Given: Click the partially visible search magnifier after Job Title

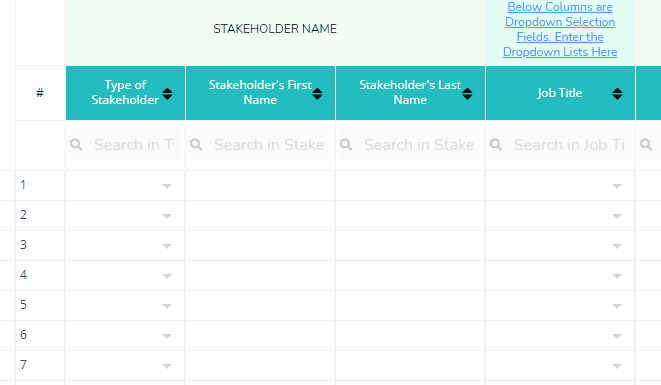Looking at the screenshot, I should [x=646, y=145].
